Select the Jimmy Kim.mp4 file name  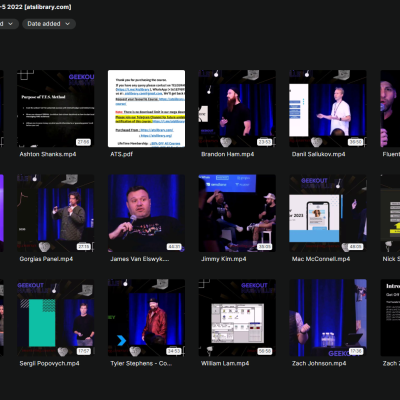pyautogui.click(x=224, y=259)
